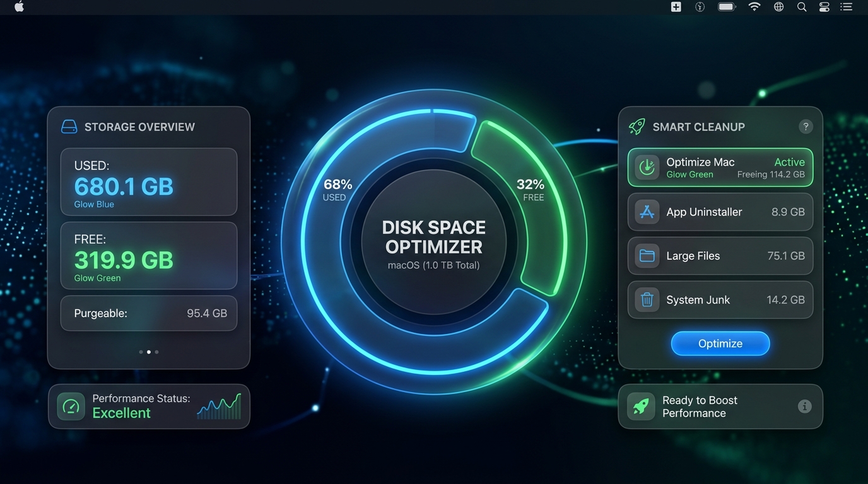Image resolution: width=868 pixels, height=484 pixels.
Task: Click the SMART CLEANUP heading
Action: tap(698, 127)
